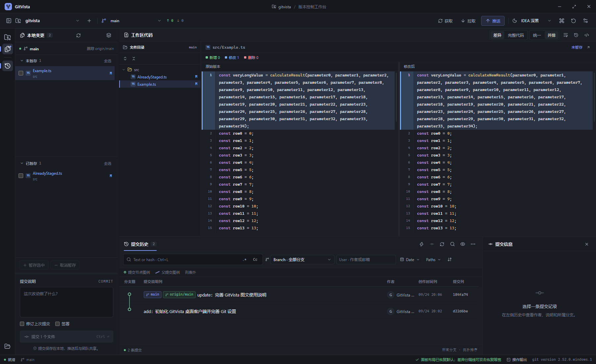Click the lightning quick action icon in commit history
The width and height of the screenshot is (596, 364).
pos(422,244)
